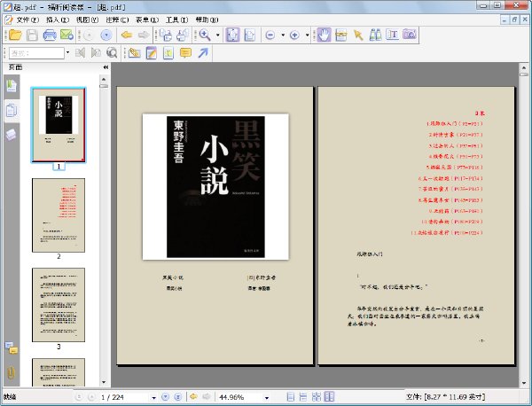The width and height of the screenshot is (532, 406).
Task: Open the 44.96% zoom level dropdown
Action: [x=267, y=397]
